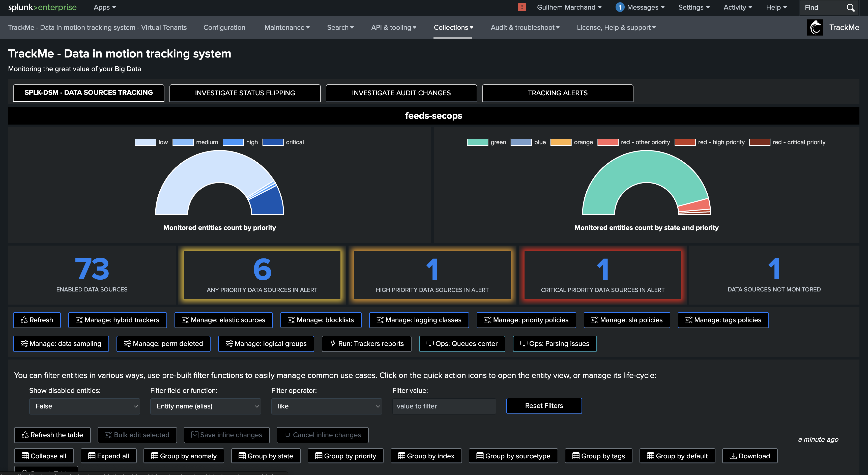Open the Guilhem Marchand user menu
868x475 pixels.
569,7
